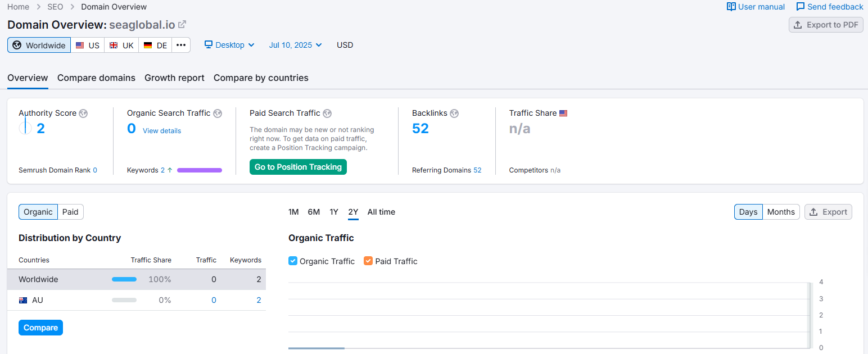Click the Traffic Share column header
The height and width of the screenshot is (354, 868).
point(151,260)
